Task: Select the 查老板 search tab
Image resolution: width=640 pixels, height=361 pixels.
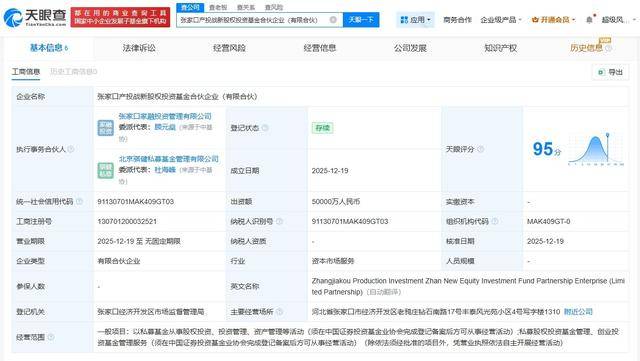Action: tap(218, 7)
